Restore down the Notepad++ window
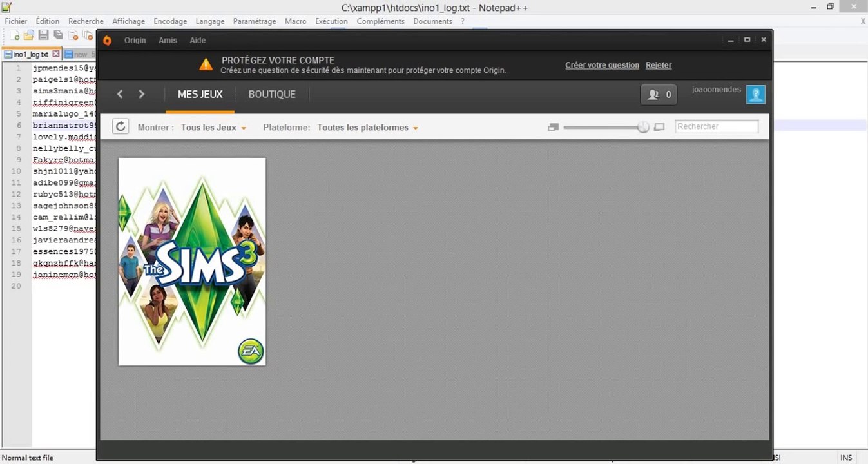 tap(831, 6)
